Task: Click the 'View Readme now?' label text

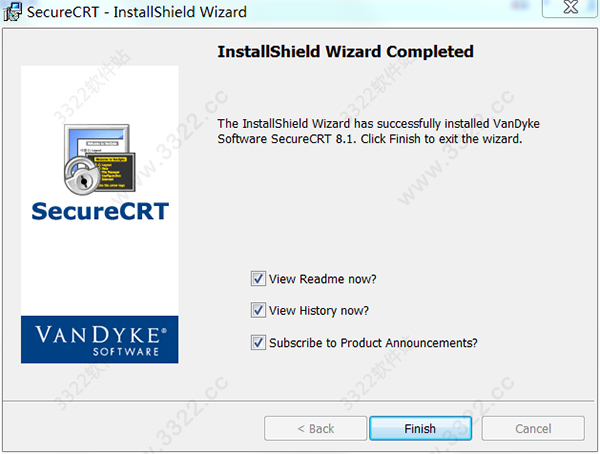Action: point(323,279)
